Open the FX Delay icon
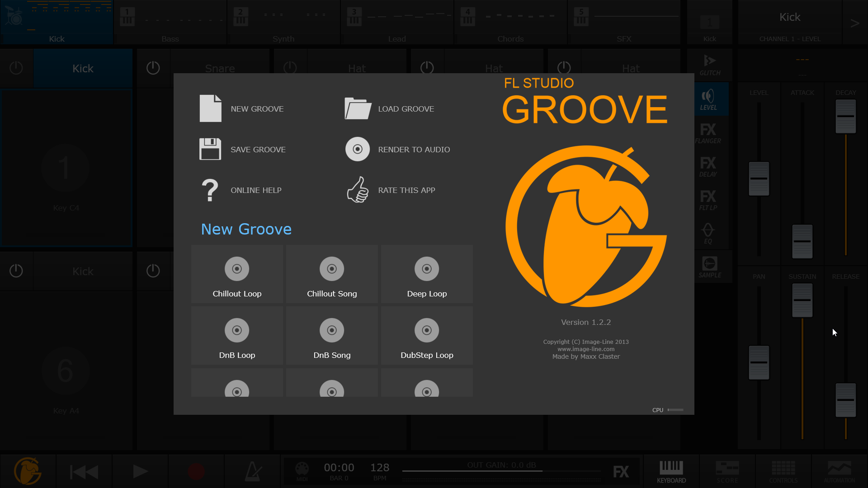The image size is (868, 488). [x=708, y=166]
